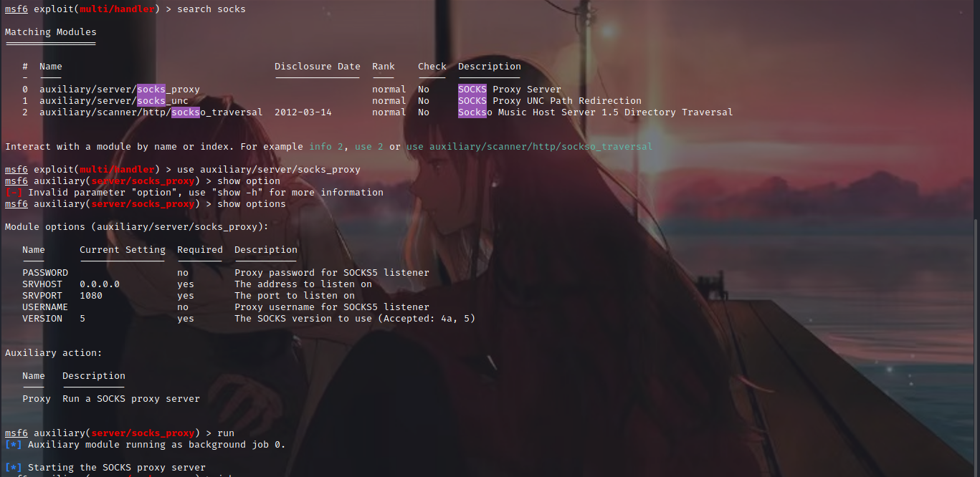This screenshot has height=477, width=980.
Task: Click 'Proxy username for SOCKS5 listener' description
Action: pos(332,307)
